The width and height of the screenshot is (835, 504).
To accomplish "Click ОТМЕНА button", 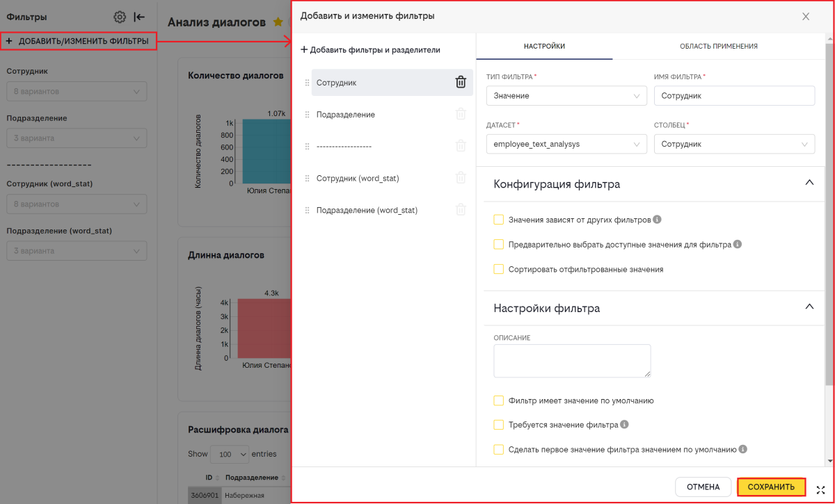I will tap(703, 487).
